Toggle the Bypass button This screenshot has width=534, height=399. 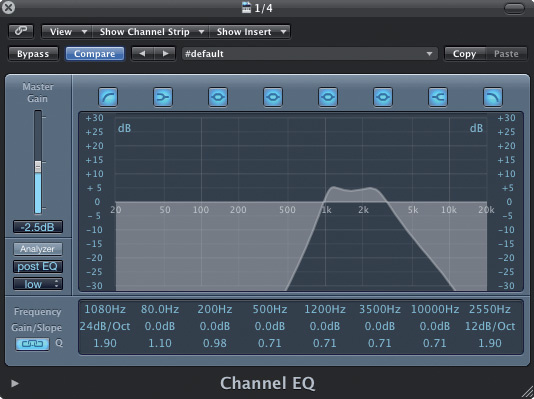click(x=33, y=54)
